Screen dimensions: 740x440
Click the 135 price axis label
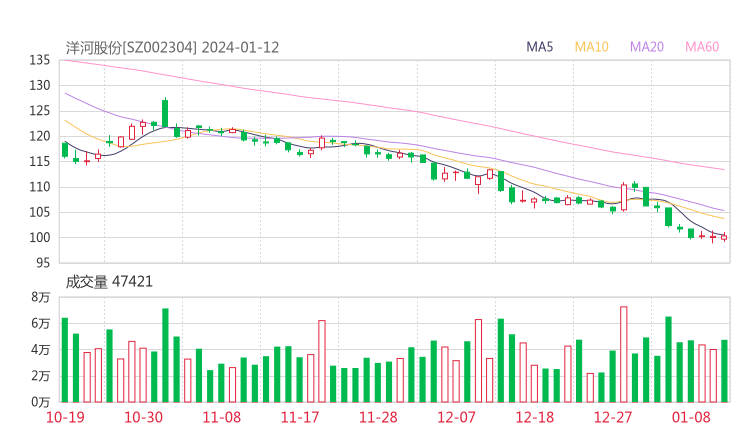point(40,60)
